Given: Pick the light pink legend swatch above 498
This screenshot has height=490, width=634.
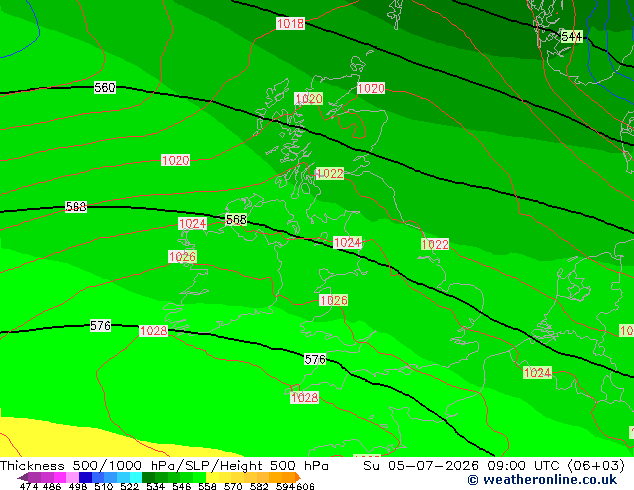Looking at the screenshot, I should coord(72,477).
